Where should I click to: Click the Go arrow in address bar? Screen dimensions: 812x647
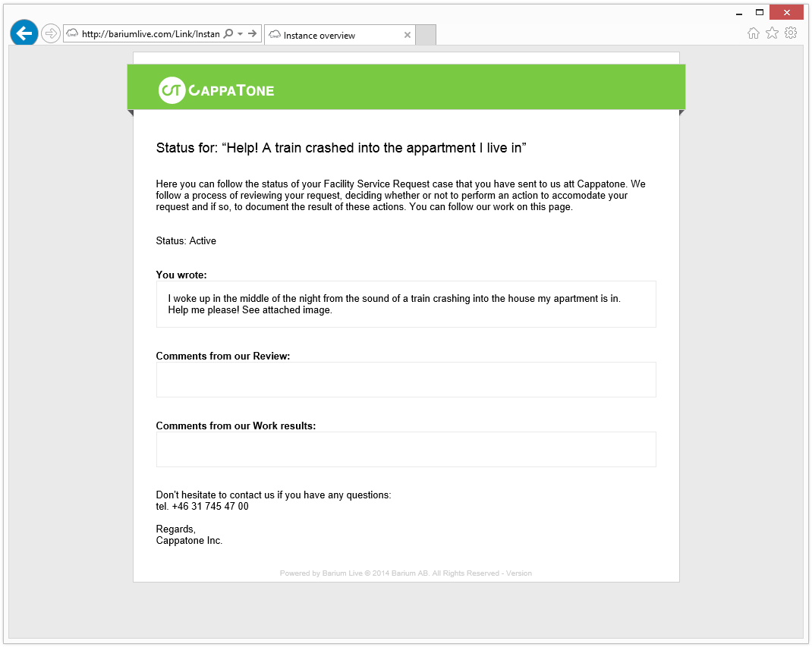[x=253, y=34]
